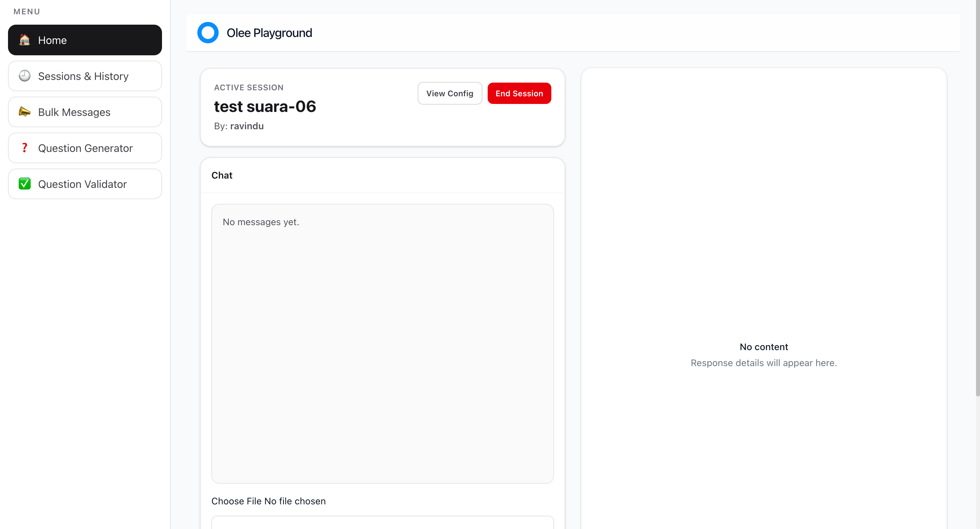Click the View Config button
This screenshot has width=980, height=529.
450,93
